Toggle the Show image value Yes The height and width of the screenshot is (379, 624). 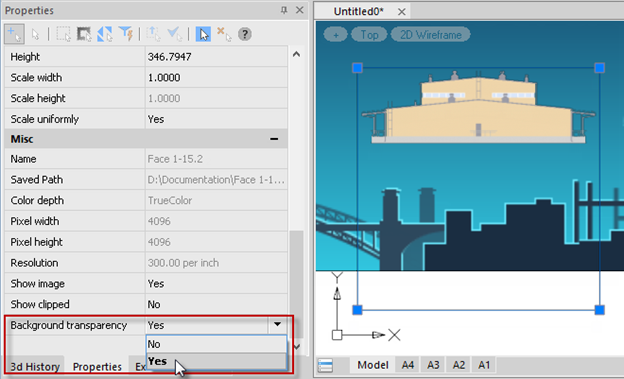click(x=216, y=283)
